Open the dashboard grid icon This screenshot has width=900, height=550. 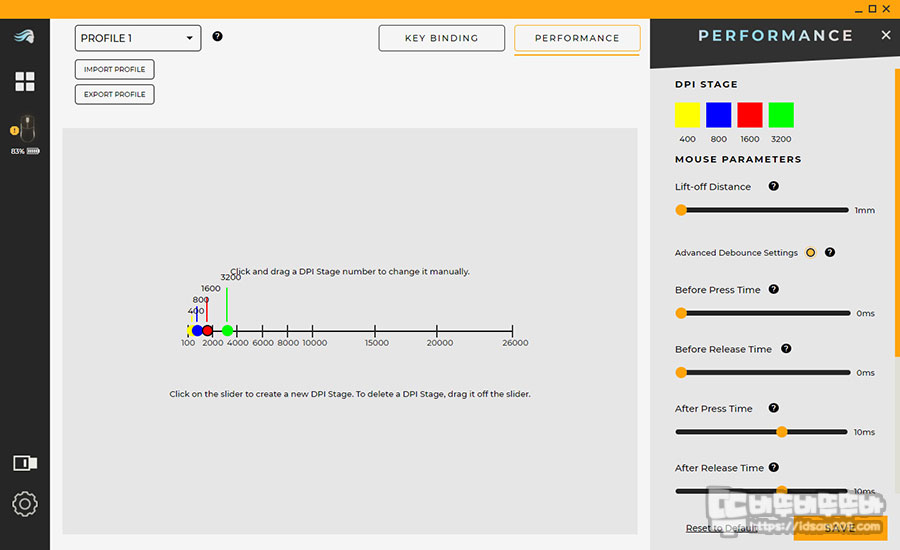[x=25, y=82]
